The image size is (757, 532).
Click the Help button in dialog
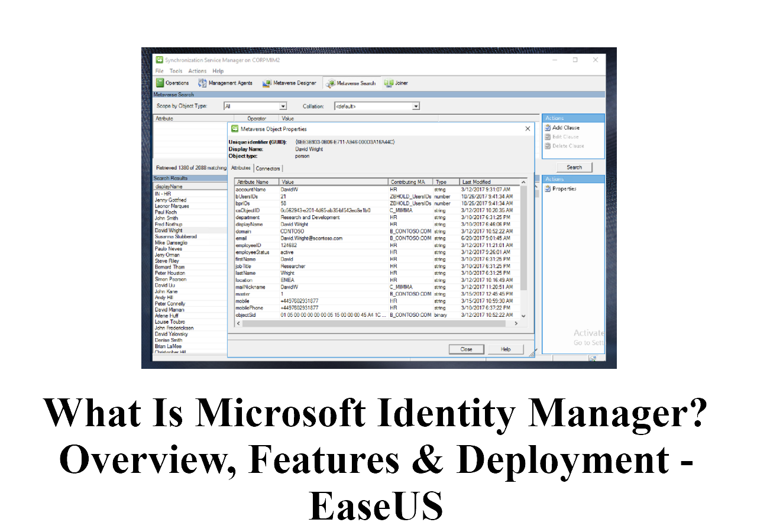pyautogui.click(x=506, y=349)
